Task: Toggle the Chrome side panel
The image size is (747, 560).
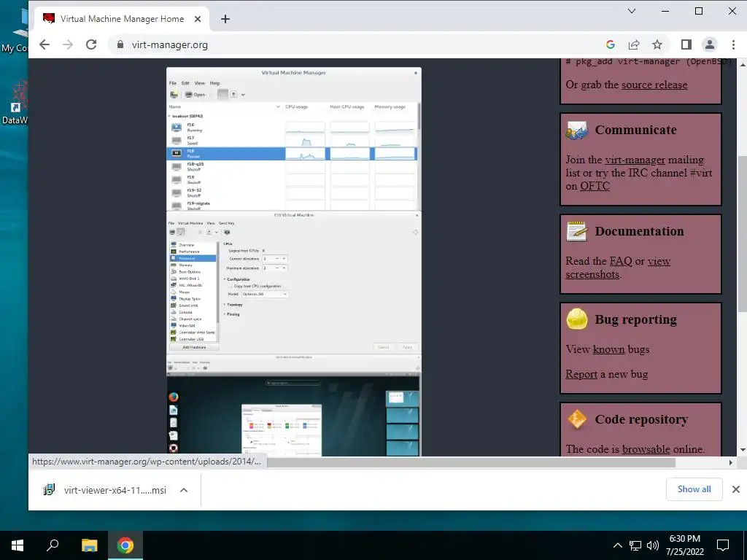Action: click(686, 44)
